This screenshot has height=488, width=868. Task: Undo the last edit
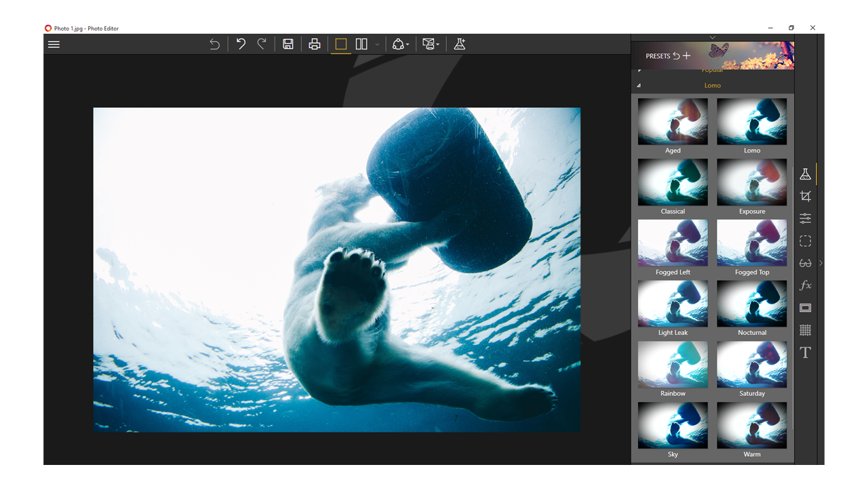(x=241, y=44)
